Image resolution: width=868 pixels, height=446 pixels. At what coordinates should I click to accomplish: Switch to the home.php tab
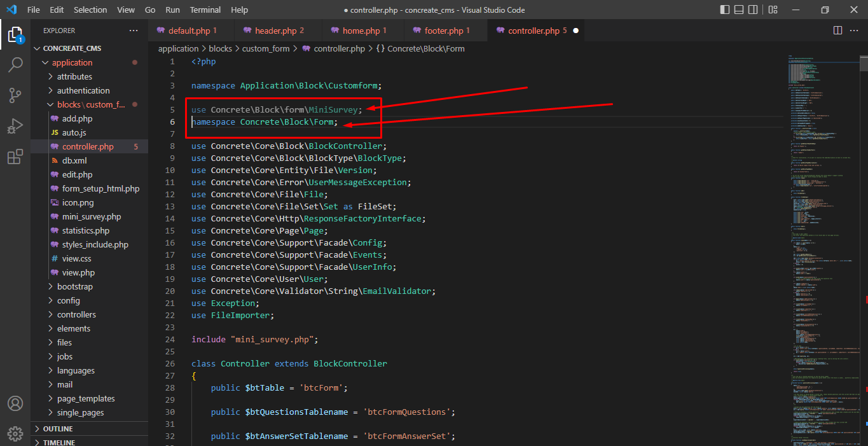363,31
